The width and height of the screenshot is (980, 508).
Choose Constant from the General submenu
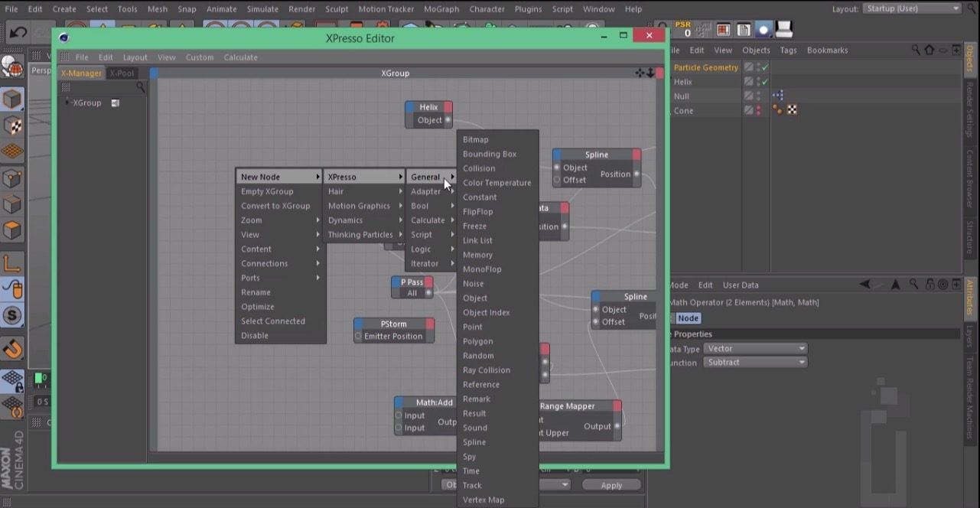[x=497, y=197]
